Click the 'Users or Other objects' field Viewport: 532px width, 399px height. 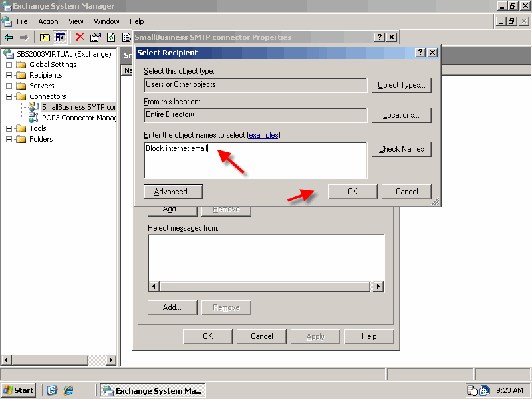(x=255, y=85)
